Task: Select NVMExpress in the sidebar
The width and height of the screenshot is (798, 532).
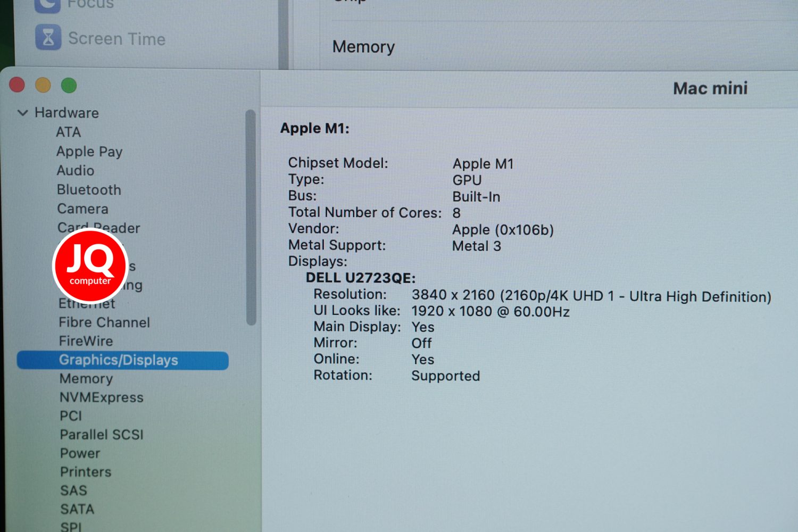Action: point(102,397)
